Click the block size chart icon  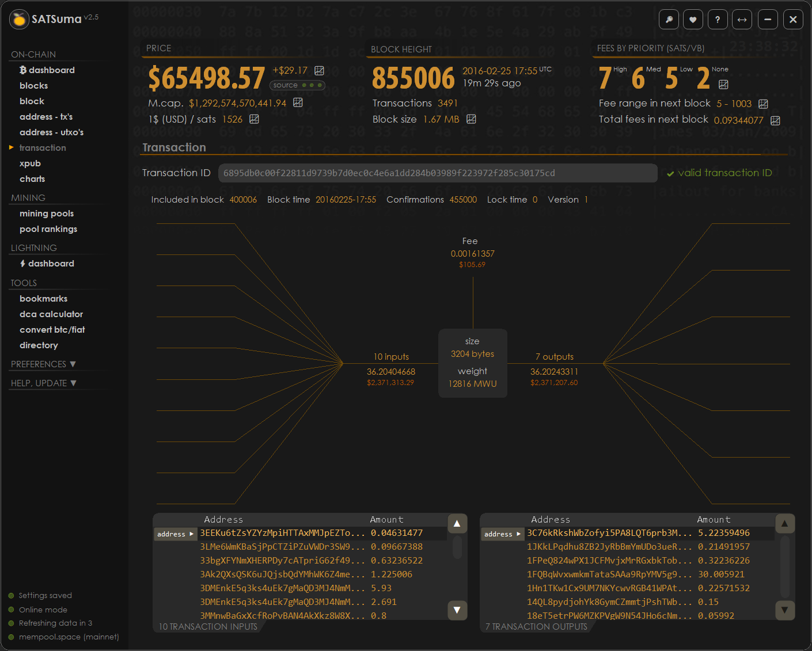click(471, 119)
